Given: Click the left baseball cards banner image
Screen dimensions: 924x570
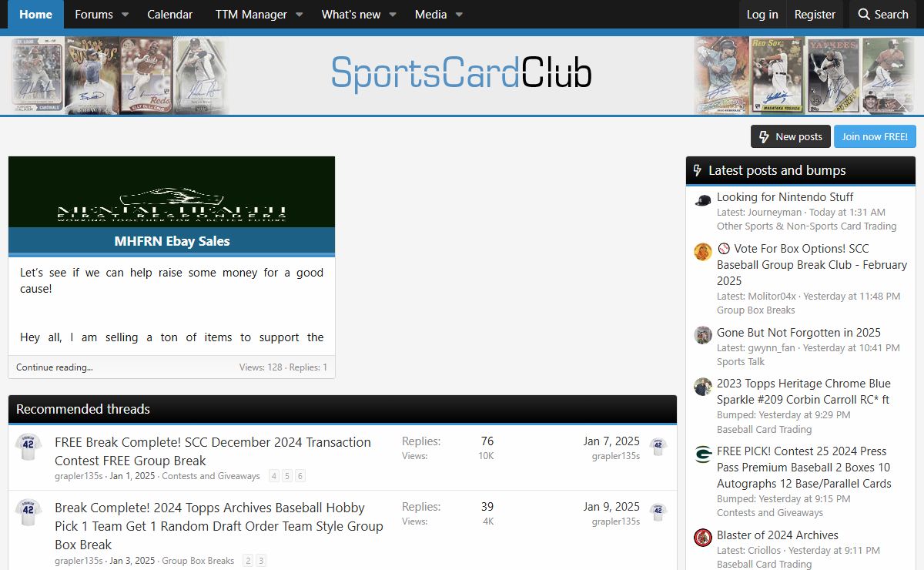Looking at the screenshot, I should (120, 75).
